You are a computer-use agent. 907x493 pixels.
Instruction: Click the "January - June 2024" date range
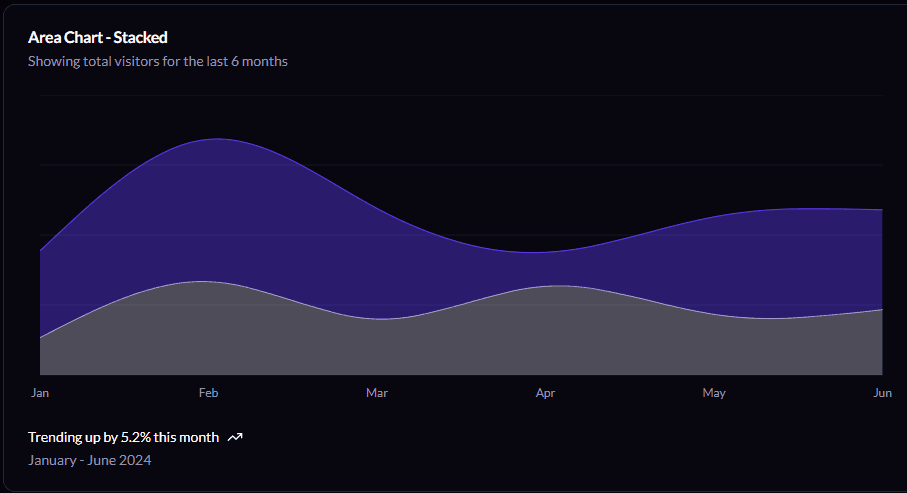point(89,460)
